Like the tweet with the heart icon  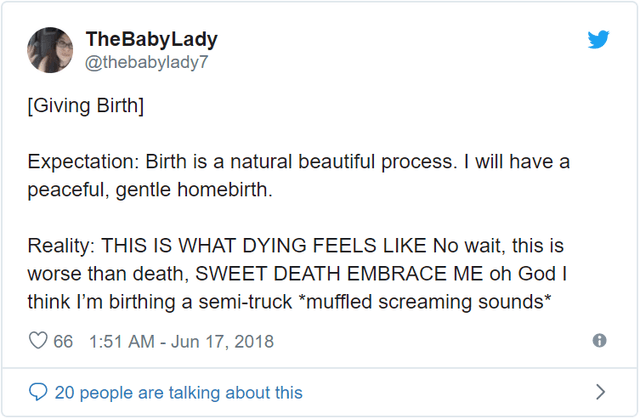(38, 341)
